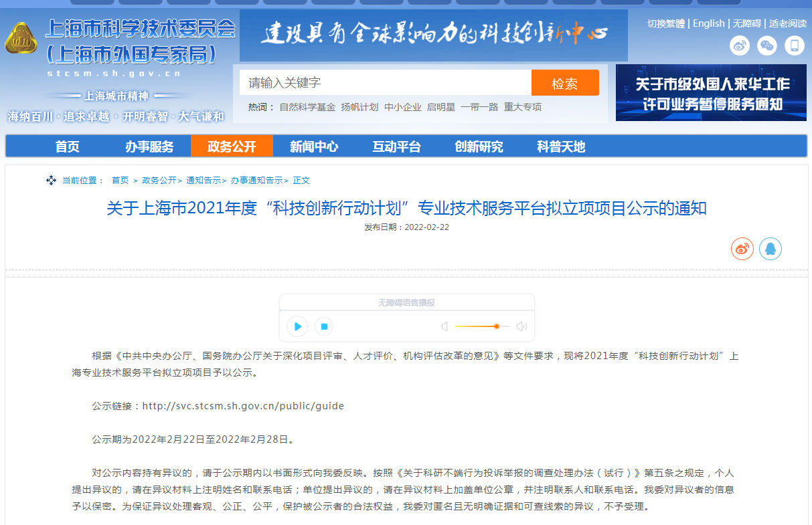The height and width of the screenshot is (525, 812).
Task: Click the orange 检索 search button
Action: tap(565, 83)
